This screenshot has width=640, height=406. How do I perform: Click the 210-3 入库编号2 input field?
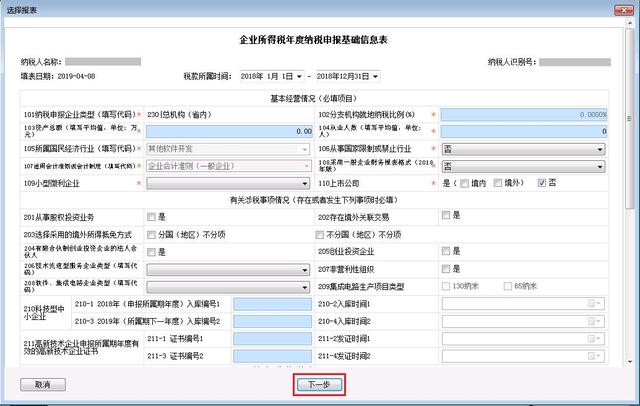click(x=273, y=322)
